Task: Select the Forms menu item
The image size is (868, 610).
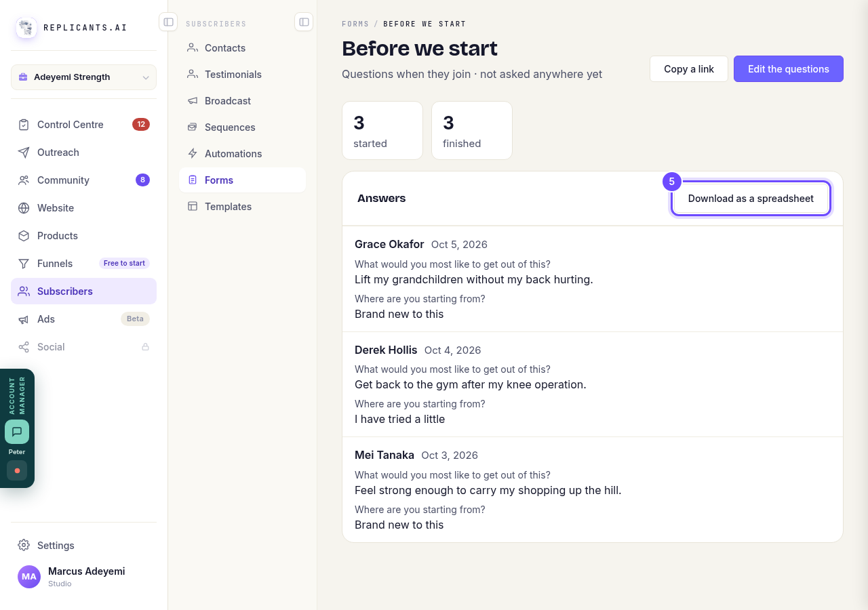Action: [x=242, y=180]
